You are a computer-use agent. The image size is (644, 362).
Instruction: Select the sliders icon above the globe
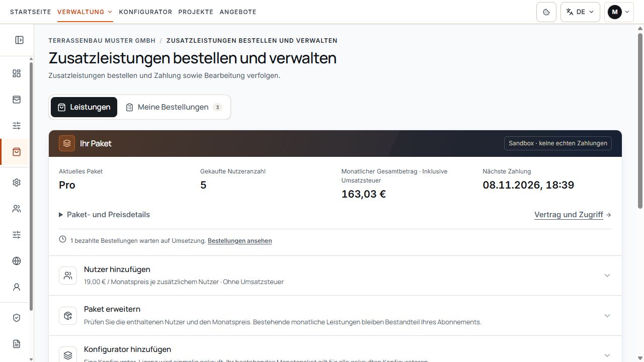click(x=17, y=235)
